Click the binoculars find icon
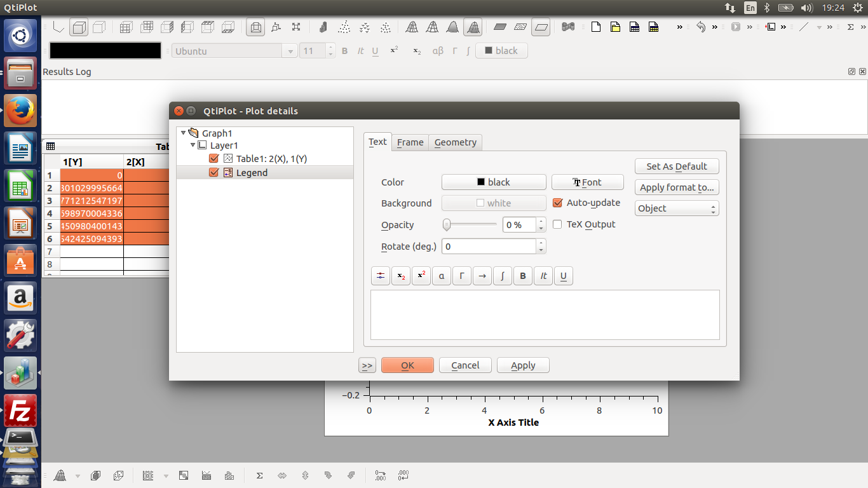This screenshot has height=488, width=868. point(568,27)
